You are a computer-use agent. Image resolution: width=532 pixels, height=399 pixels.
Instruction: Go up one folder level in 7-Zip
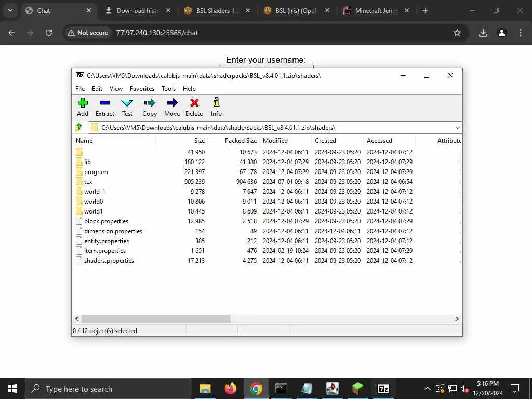[x=79, y=127]
